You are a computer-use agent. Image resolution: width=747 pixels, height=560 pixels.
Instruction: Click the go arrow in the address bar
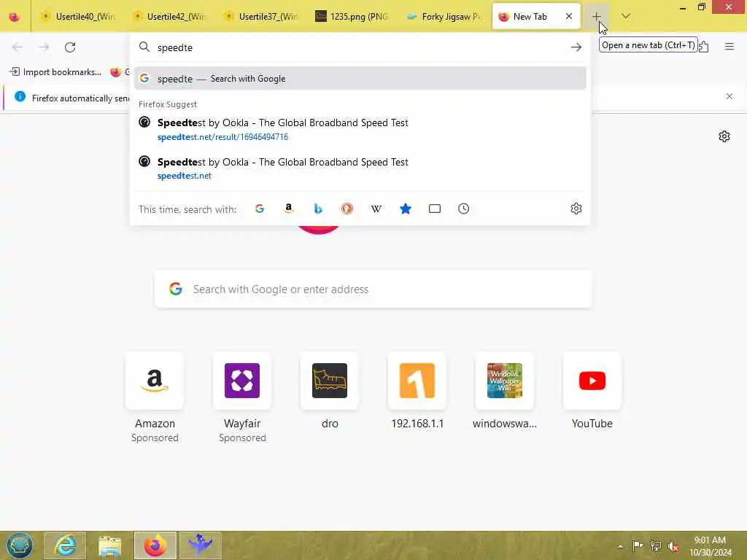tap(576, 47)
